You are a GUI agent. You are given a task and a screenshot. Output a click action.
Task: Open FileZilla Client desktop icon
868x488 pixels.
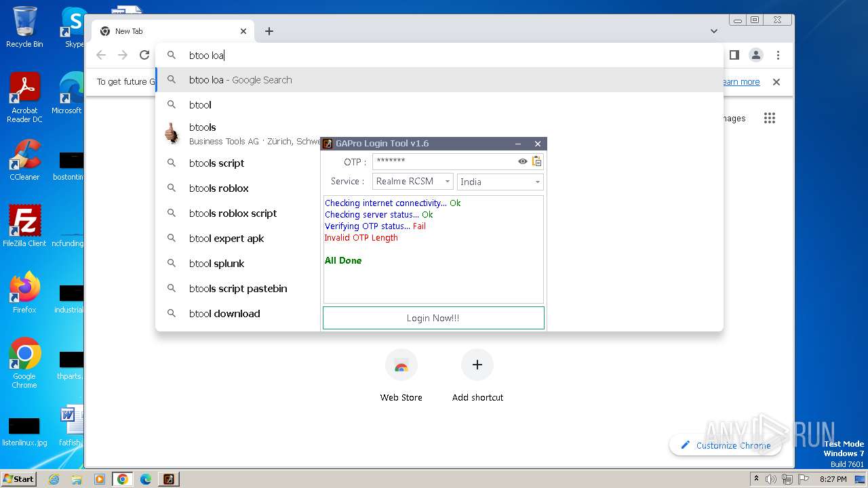(x=24, y=226)
